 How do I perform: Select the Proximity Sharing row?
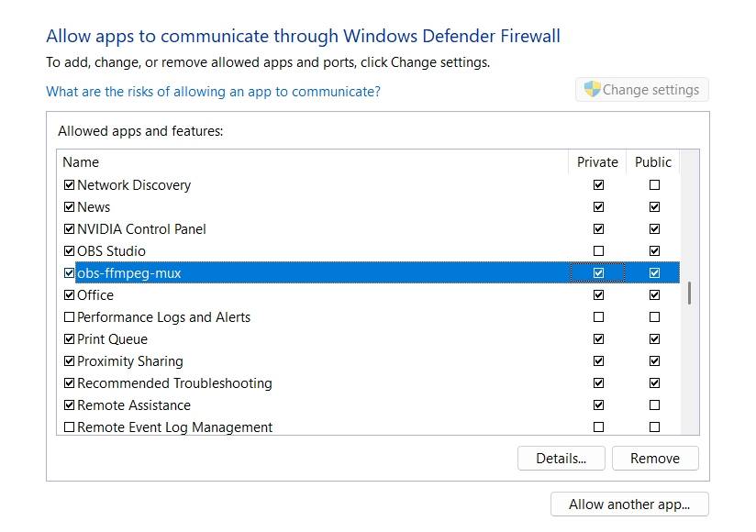[x=275, y=360]
